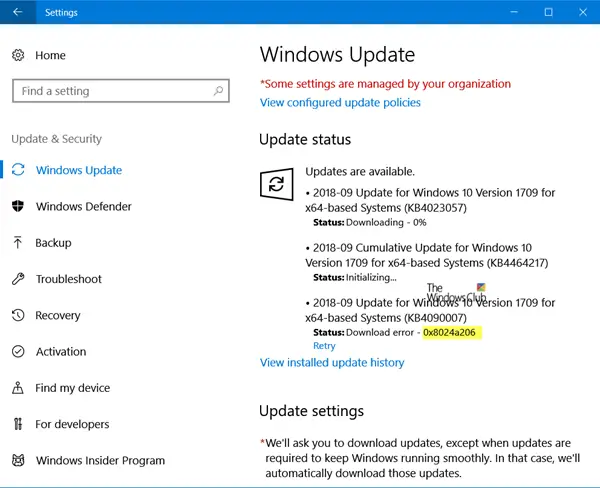Close the Settings window
The height and width of the screenshot is (488, 600).
click(x=583, y=12)
